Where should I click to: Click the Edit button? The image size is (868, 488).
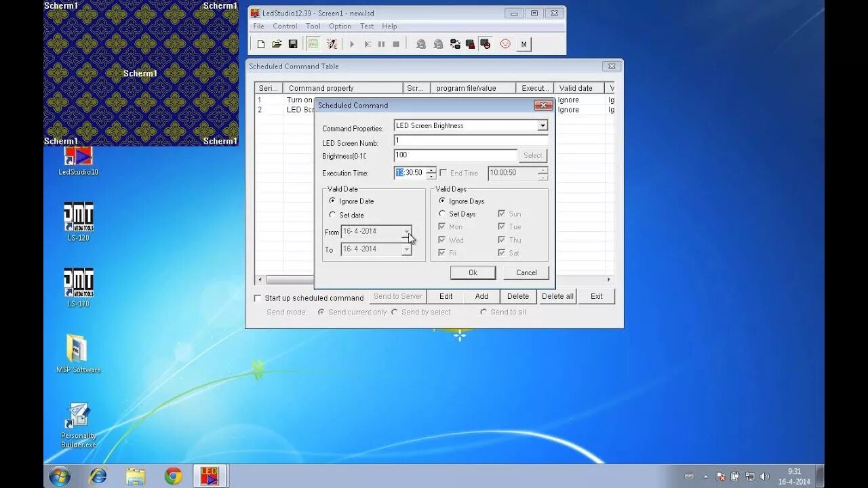click(x=446, y=296)
